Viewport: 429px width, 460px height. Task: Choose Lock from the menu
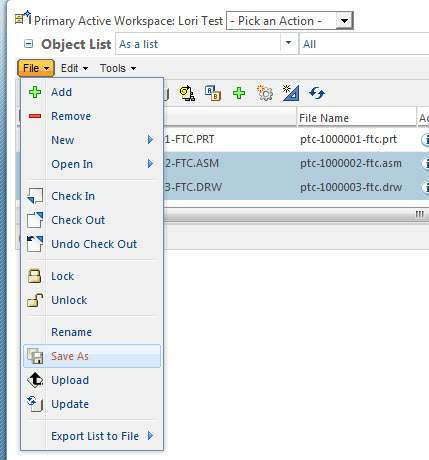tap(92, 276)
